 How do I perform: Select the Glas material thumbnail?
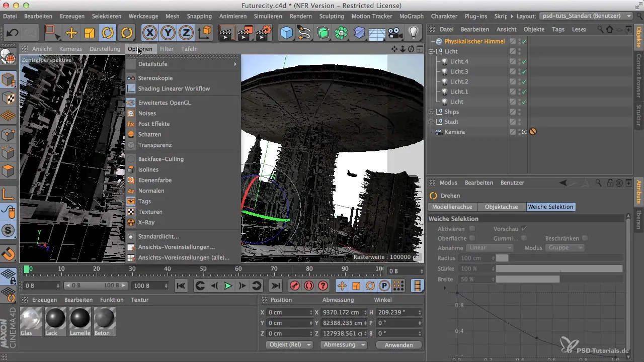click(x=30, y=322)
